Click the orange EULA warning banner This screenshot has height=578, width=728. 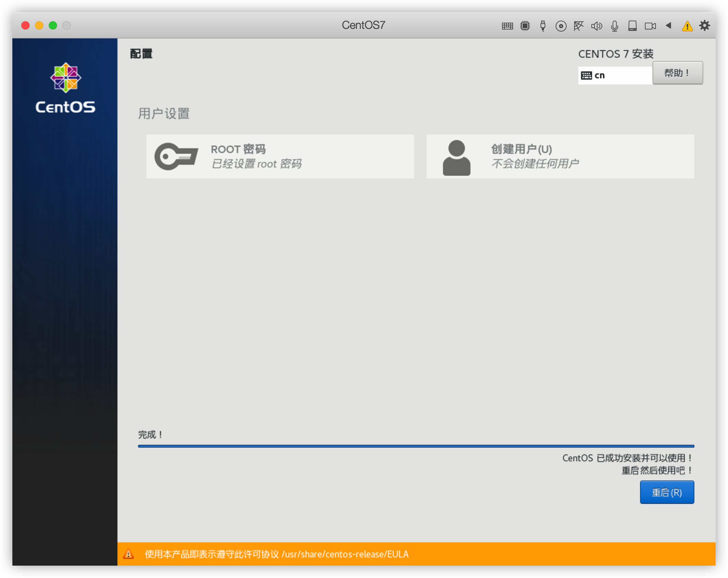(416, 554)
